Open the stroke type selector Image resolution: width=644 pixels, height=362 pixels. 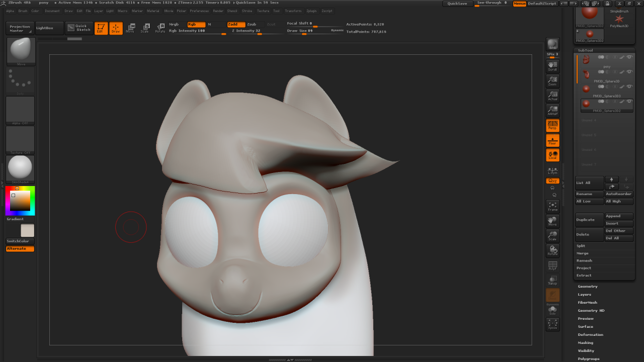tap(21, 81)
